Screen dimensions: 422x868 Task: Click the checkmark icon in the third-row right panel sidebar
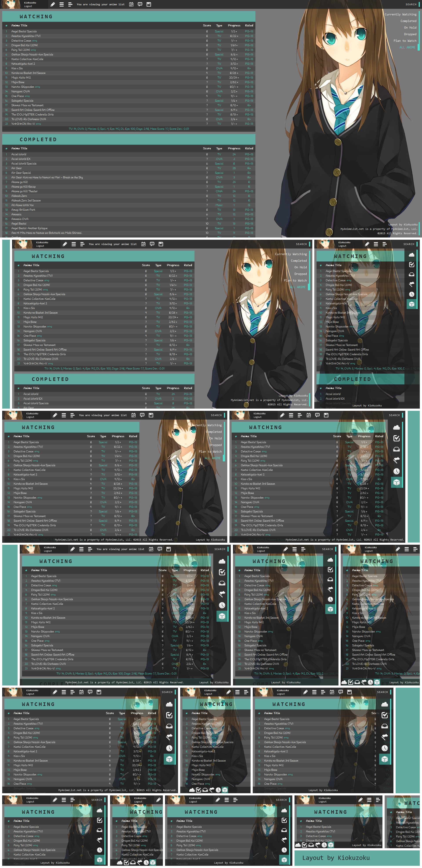coord(397,438)
